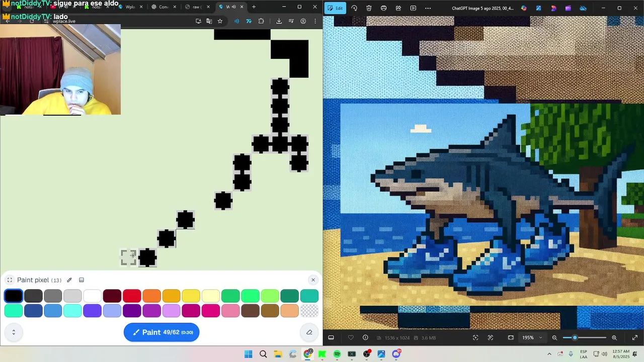The width and height of the screenshot is (644, 362).
Task: Open Chrome profile icon
Action: click(303, 21)
